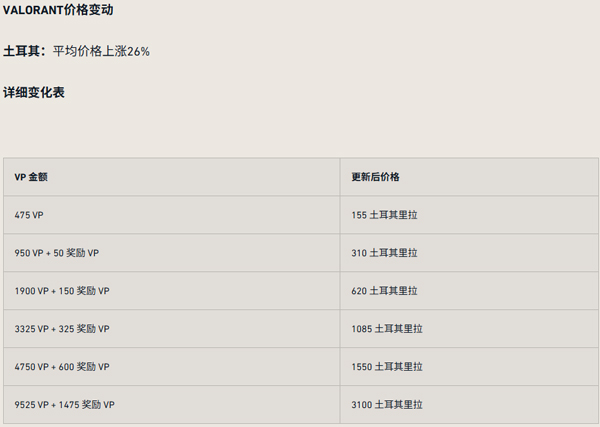Select the 3325 VP + 325 奖励 VP cell
Image resolution: width=600 pixels, height=427 pixels.
coord(62,329)
